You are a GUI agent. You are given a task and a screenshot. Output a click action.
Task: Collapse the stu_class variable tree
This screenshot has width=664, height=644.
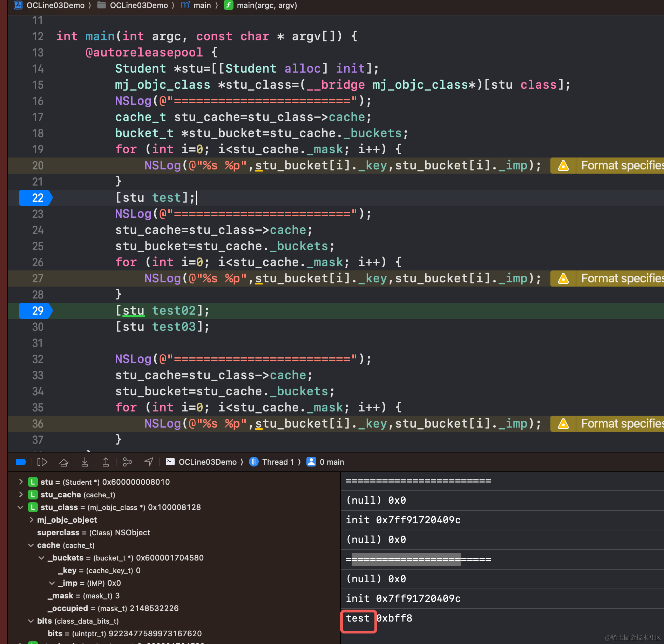tap(21, 507)
